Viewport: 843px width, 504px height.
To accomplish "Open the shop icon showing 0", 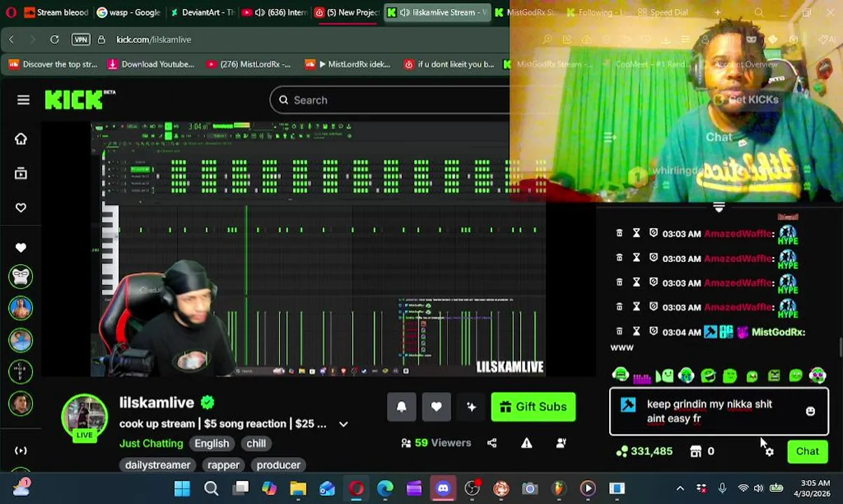I will point(702,451).
